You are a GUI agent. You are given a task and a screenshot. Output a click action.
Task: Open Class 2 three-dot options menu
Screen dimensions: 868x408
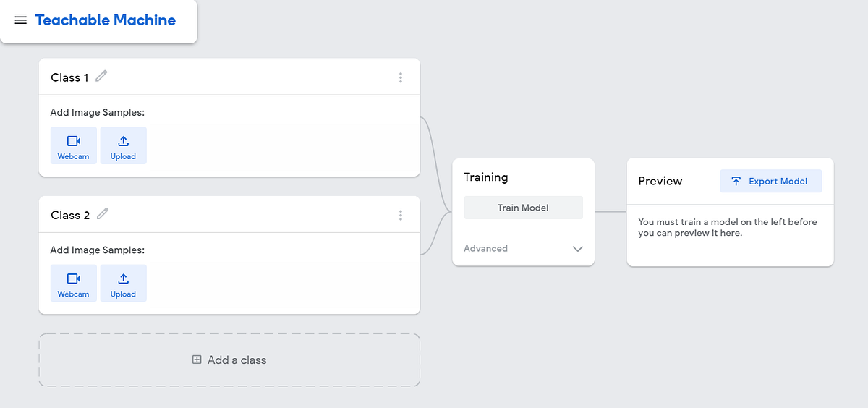[401, 215]
